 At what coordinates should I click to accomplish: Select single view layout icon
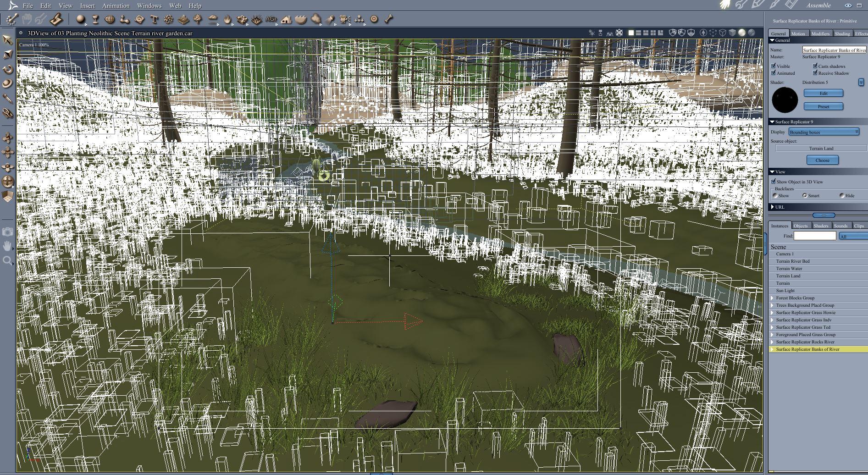pos(631,33)
